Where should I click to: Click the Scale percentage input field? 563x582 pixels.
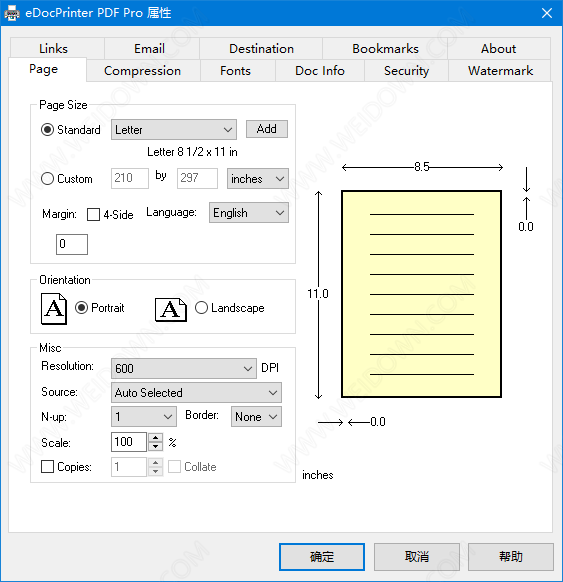point(129,442)
